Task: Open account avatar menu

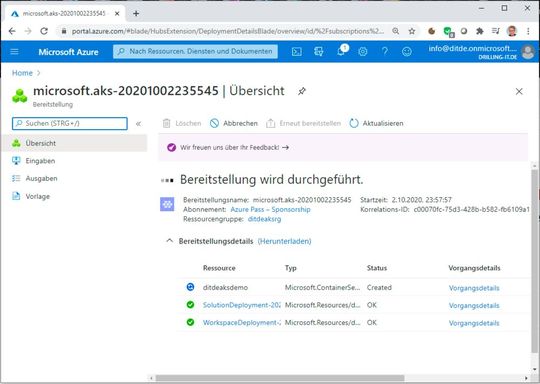Action: click(x=528, y=52)
